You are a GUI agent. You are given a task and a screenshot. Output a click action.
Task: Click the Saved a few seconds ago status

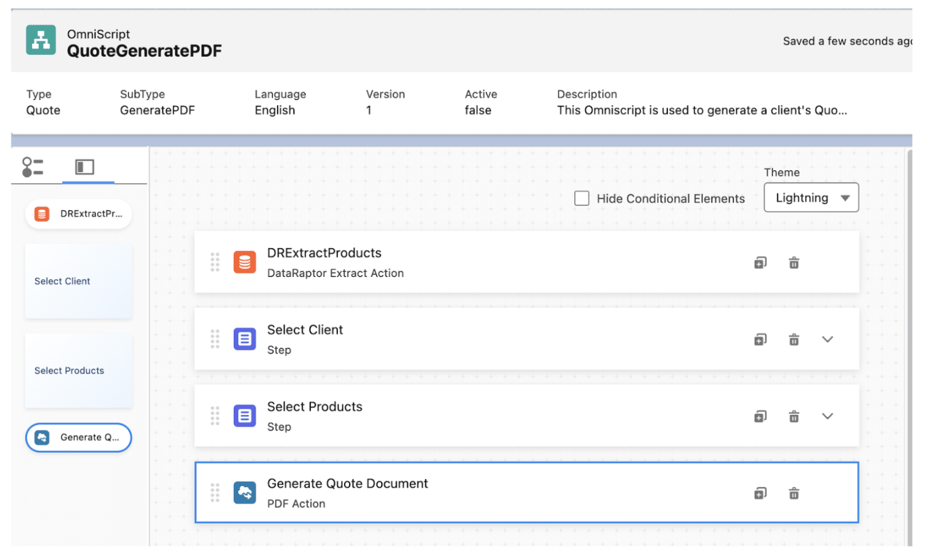[847, 41]
